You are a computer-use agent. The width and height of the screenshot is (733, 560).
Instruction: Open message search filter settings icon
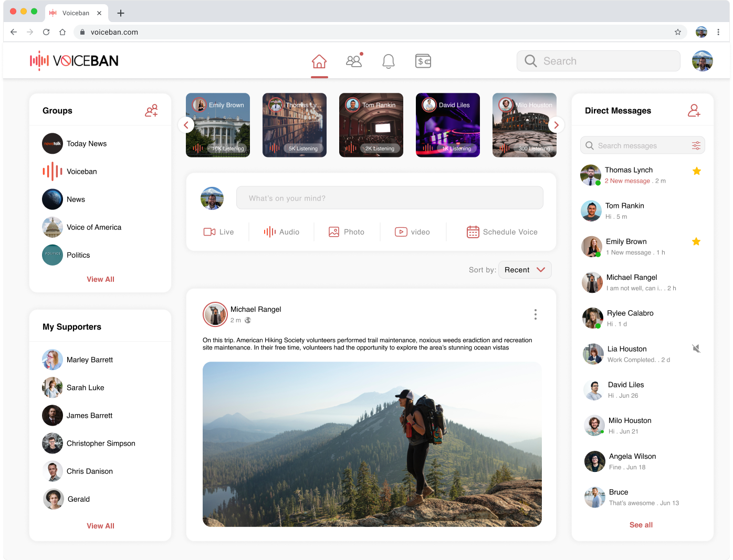[x=696, y=146]
